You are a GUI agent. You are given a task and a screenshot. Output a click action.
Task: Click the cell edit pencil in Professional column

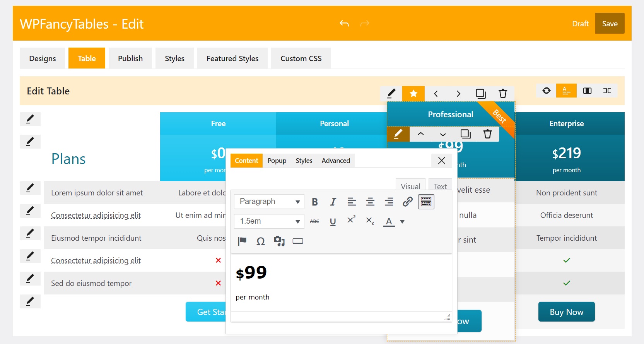(398, 134)
